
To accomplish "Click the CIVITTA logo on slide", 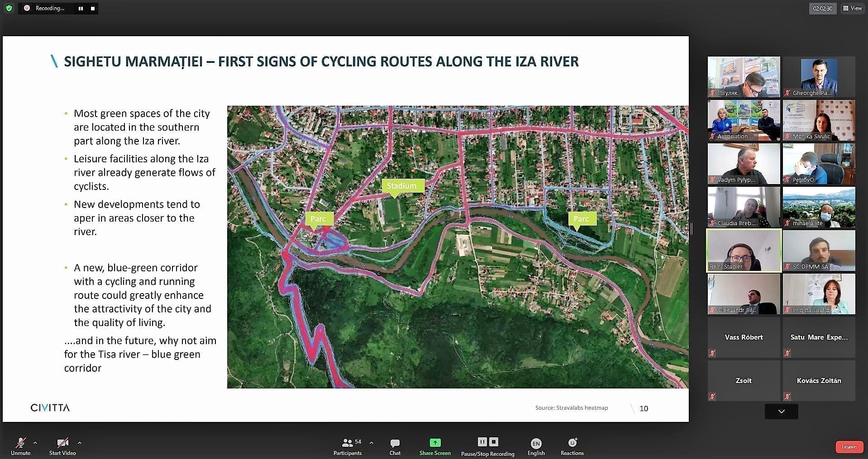I will tap(50, 407).
